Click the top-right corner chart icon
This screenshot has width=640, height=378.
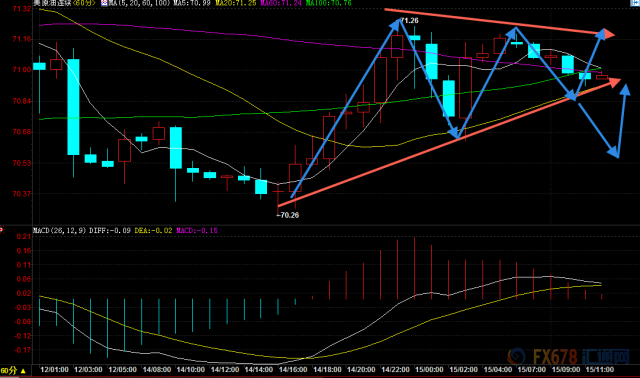635,3
